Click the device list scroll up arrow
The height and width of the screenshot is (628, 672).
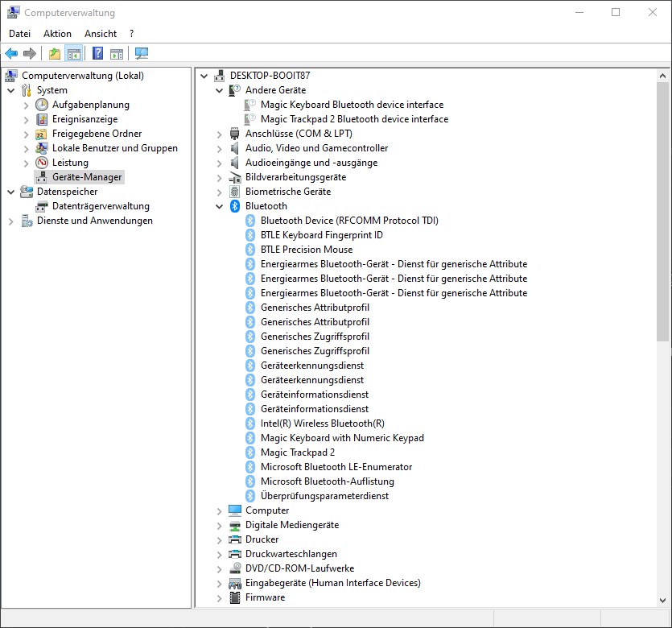[x=662, y=76]
